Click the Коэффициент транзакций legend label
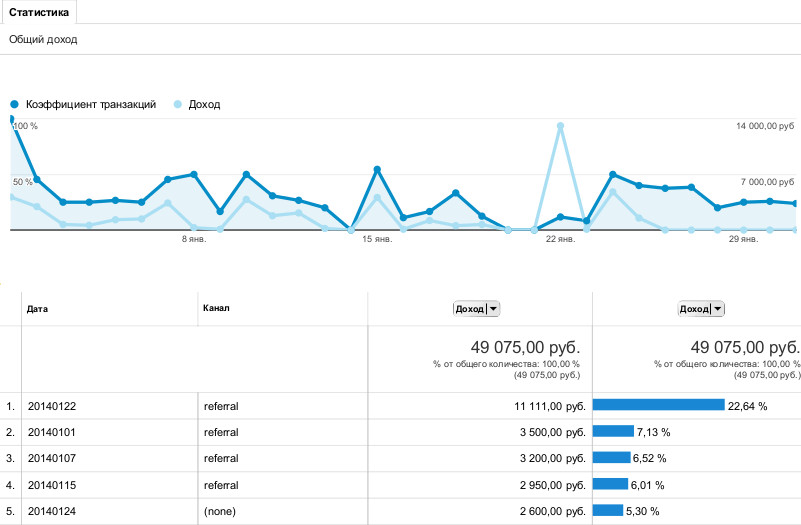This screenshot has width=801, height=525. 91,104
